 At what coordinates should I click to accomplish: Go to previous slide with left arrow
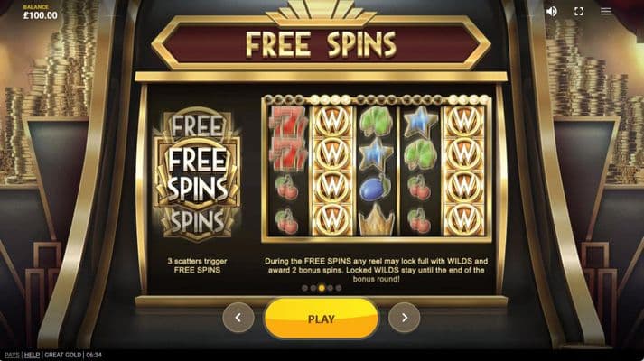[x=238, y=317]
